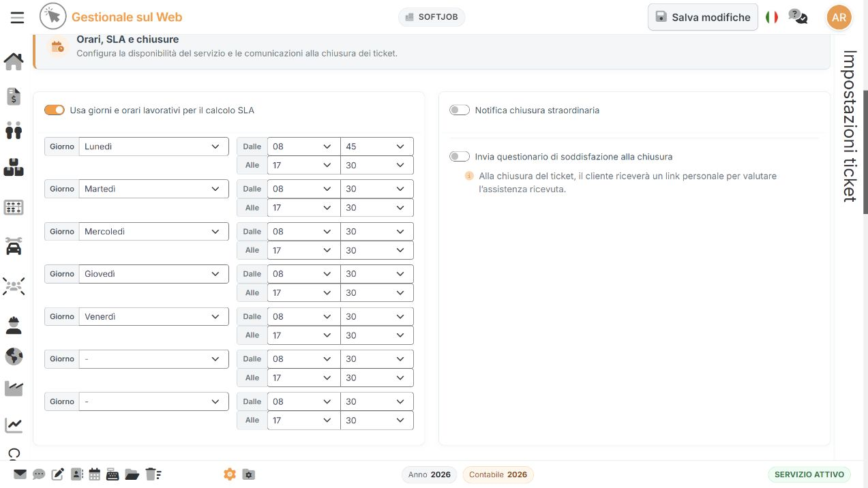Open the Mercoledì day dropdown
This screenshot has width=868, height=488.
point(154,232)
